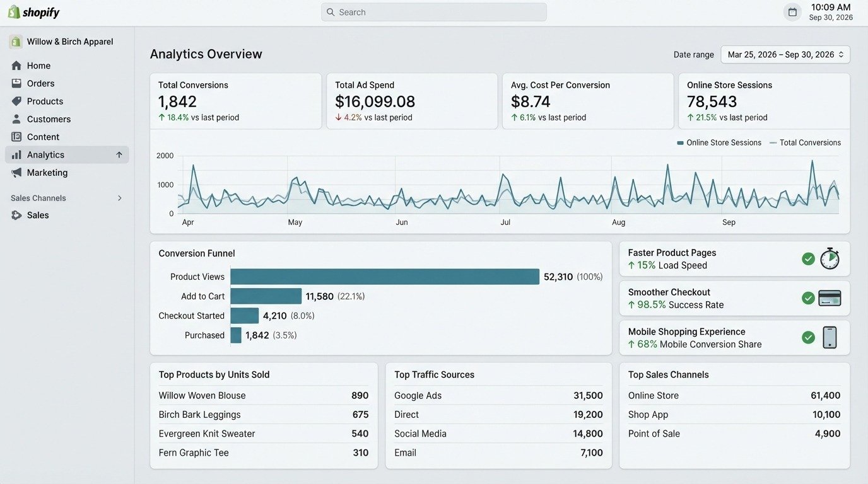The height and width of the screenshot is (484, 868).
Task: Click the Content icon in the sidebar
Action: pyautogui.click(x=16, y=137)
